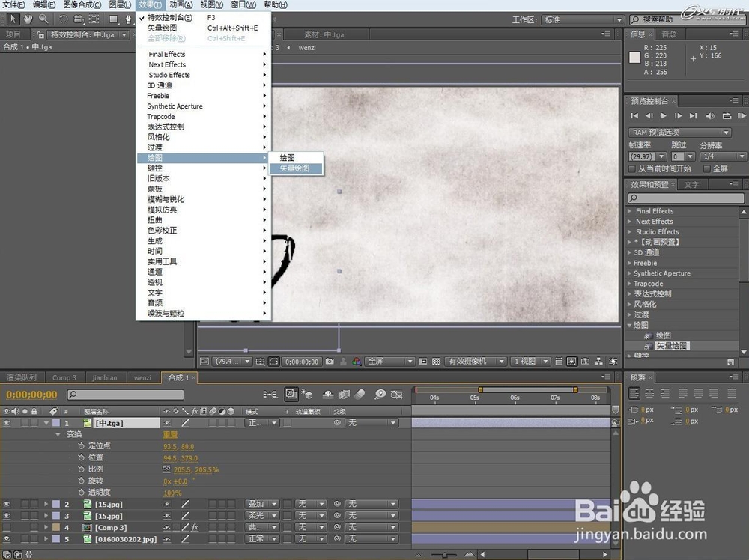Open 1 视图 dropdown
The height and width of the screenshot is (560, 749).
point(530,362)
